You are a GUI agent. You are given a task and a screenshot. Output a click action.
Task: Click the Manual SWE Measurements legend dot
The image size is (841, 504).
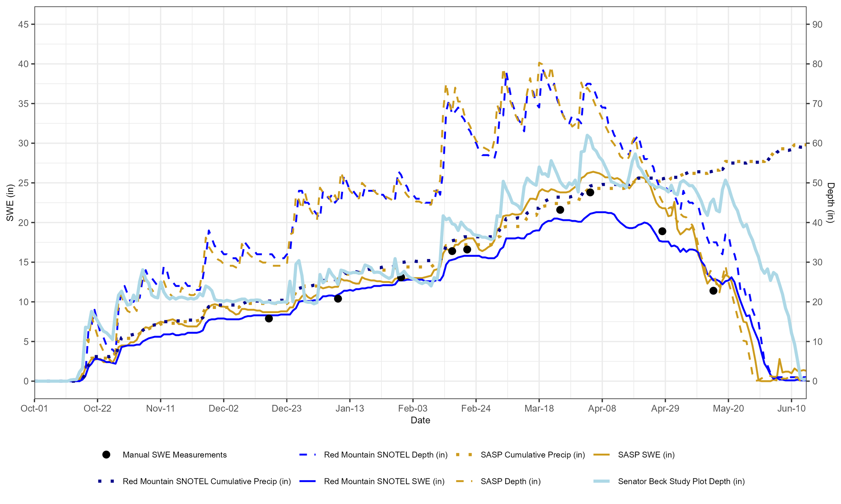click(106, 455)
